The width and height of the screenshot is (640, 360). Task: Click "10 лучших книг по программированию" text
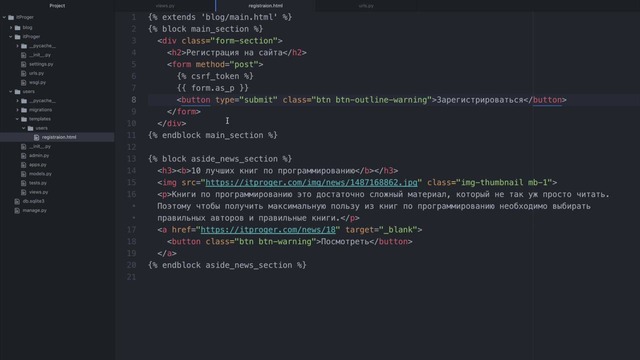point(273,171)
